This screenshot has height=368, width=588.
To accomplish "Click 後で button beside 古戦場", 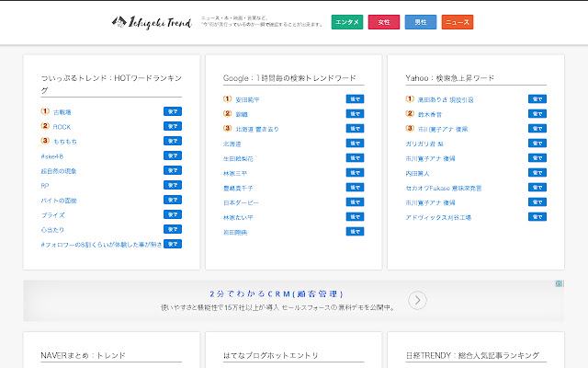I will click(x=173, y=111).
